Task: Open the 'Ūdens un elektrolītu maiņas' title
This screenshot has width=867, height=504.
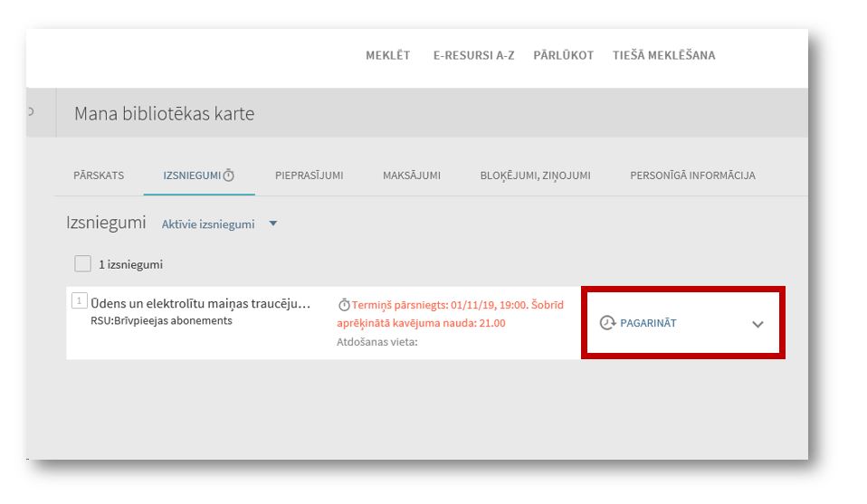Action: [200, 303]
